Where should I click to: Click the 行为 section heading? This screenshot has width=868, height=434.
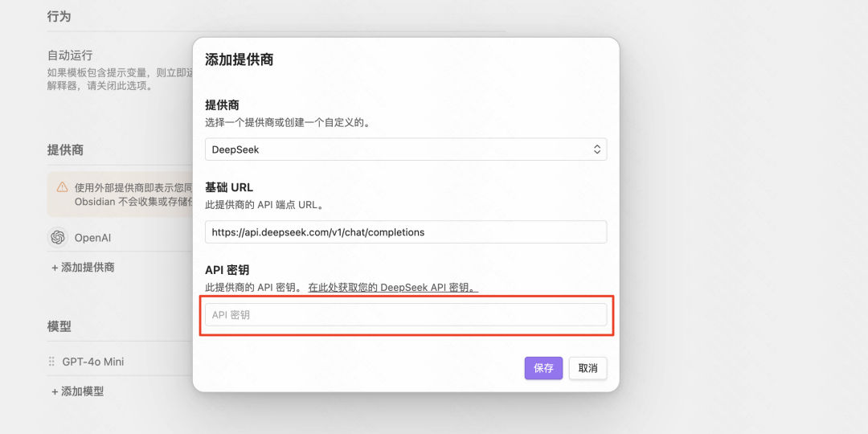pos(59,17)
